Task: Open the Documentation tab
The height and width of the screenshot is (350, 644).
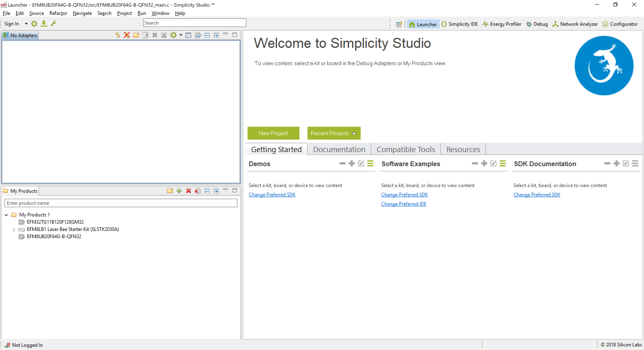Action: pyautogui.click(x=339, y=149)
